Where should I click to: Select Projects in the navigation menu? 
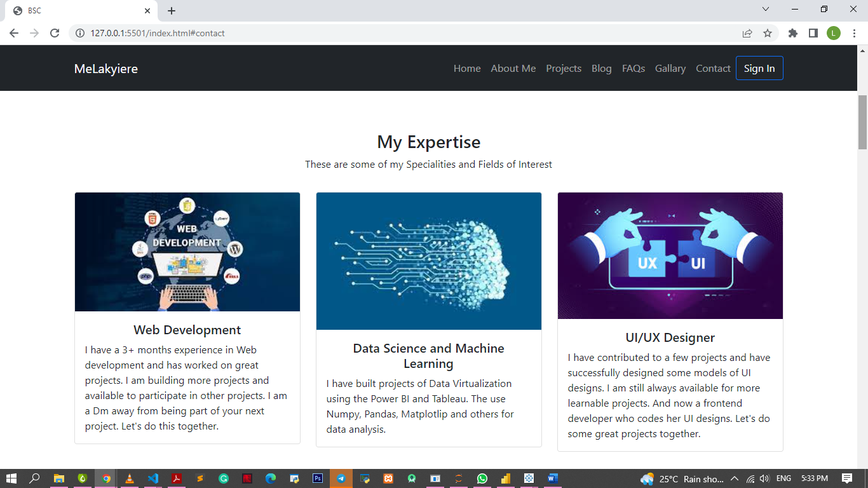click(564, 68)
